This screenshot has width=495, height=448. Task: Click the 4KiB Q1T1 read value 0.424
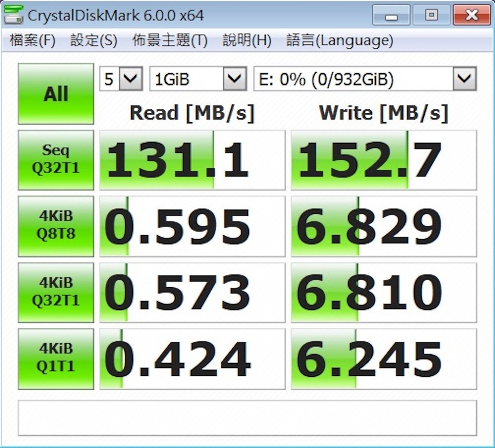[x=192, y=359]
